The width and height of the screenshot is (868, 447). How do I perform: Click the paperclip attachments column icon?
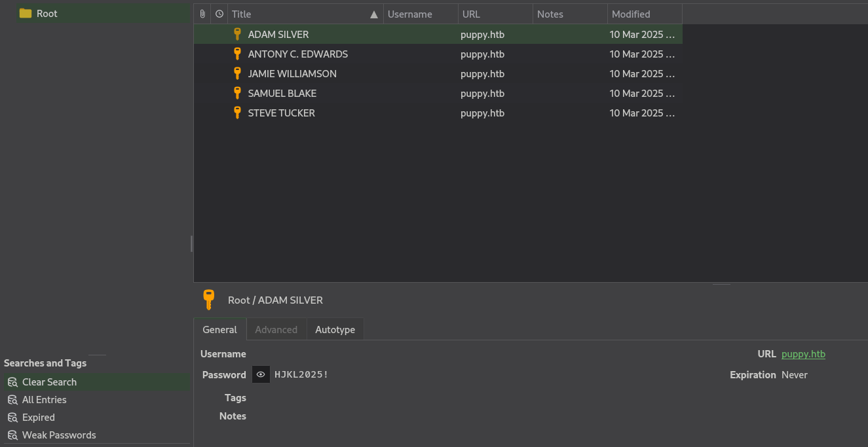202,14
